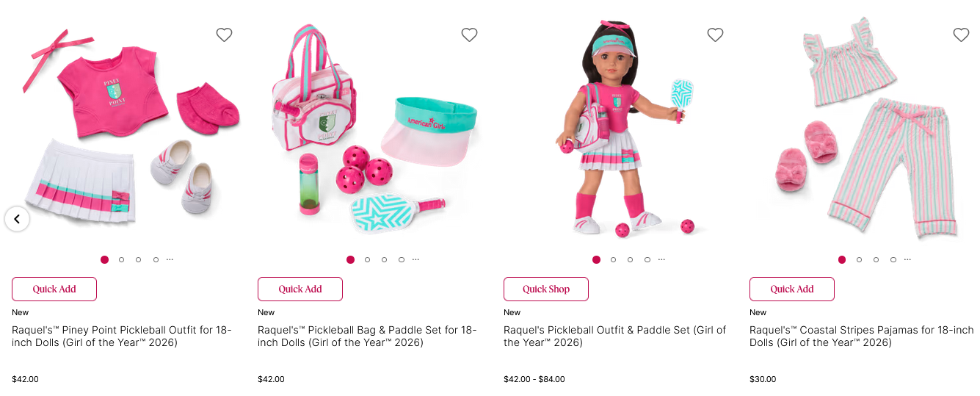Quick Add the Piney Point Pickleball Outfit
Screen dimensions: 980x396
coord(54,289)
